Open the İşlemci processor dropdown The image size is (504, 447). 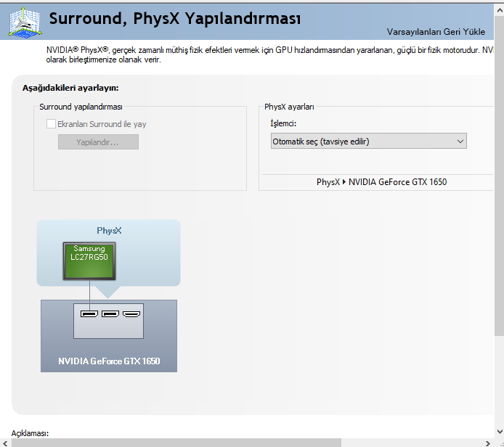(x=369, y=142)
